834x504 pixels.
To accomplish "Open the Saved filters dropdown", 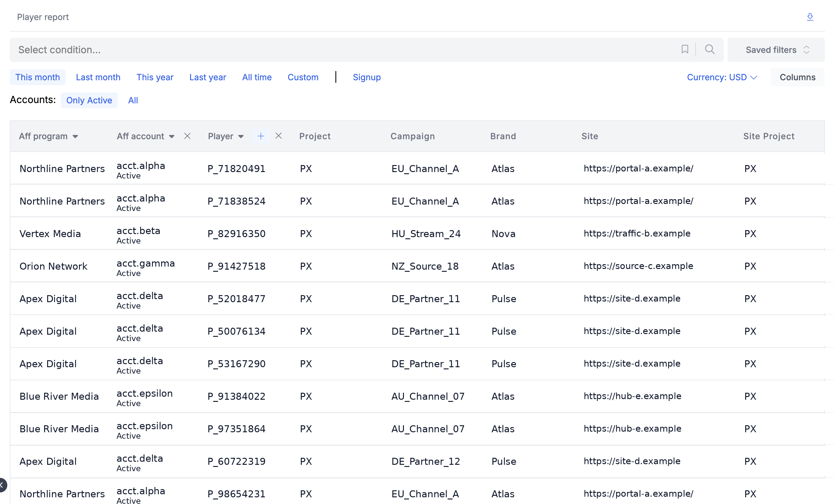I will tap(776, 50).
